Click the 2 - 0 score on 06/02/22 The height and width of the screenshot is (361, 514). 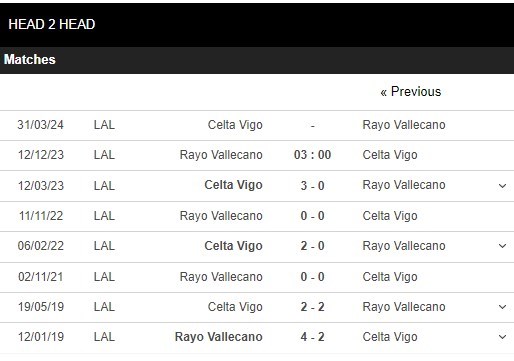pyautogui.click(x=312, y=246)
